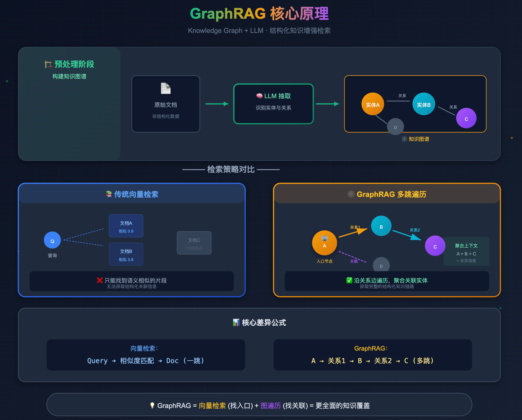Select the 文档A similarity 0.9 card
This screenshot has width=522, height=420.
click(x=126, y=226)
